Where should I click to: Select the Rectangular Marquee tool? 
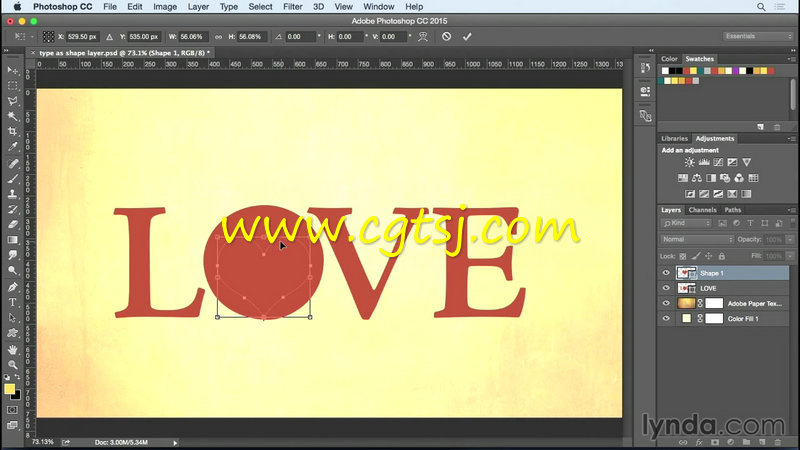(12, 85)
